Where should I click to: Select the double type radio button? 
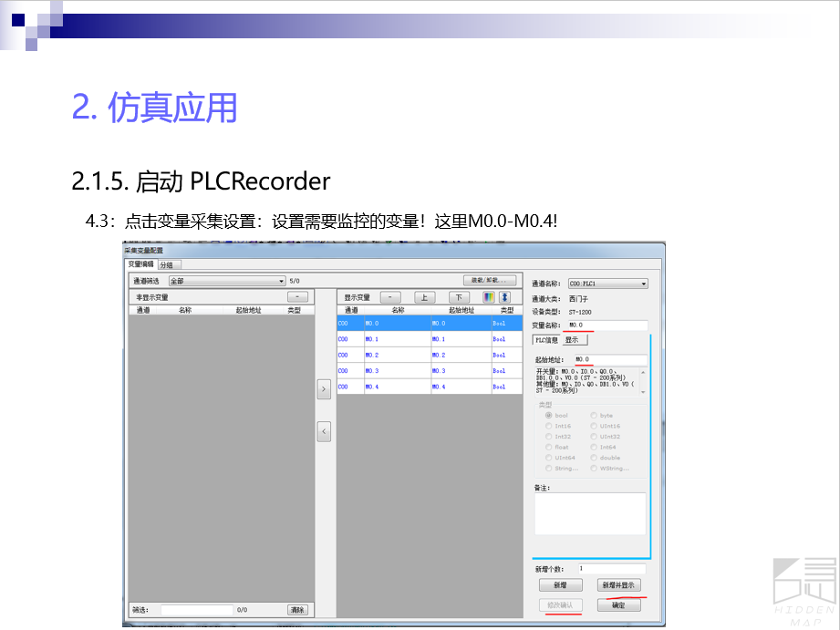(x=595, y=458)
